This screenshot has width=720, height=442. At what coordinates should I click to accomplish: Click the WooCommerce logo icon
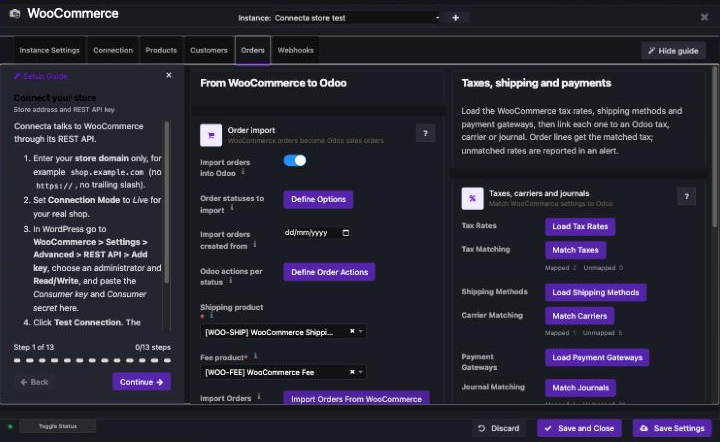coord(15,13)
